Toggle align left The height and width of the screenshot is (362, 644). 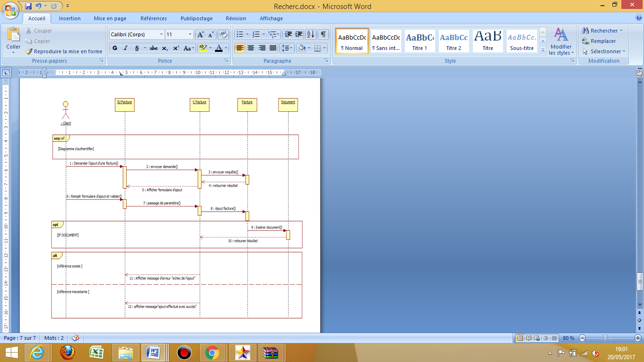coord(239,48)
